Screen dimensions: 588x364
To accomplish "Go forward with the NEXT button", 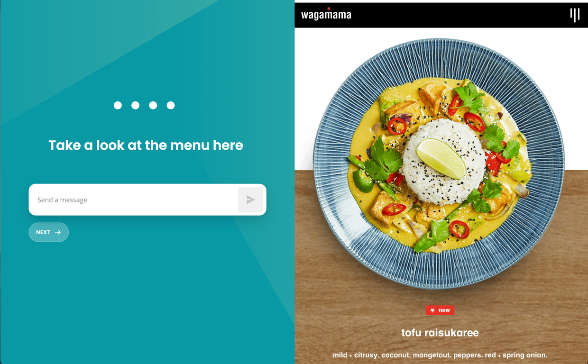I will pos(49,232).
